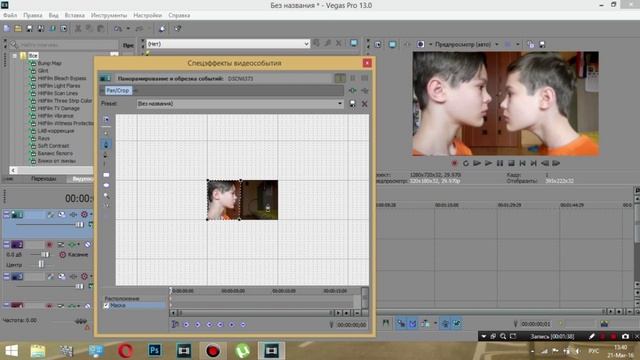This screenshot has height=360, width=640.
Task: Open the Справка menu
Action: (179, 15)
